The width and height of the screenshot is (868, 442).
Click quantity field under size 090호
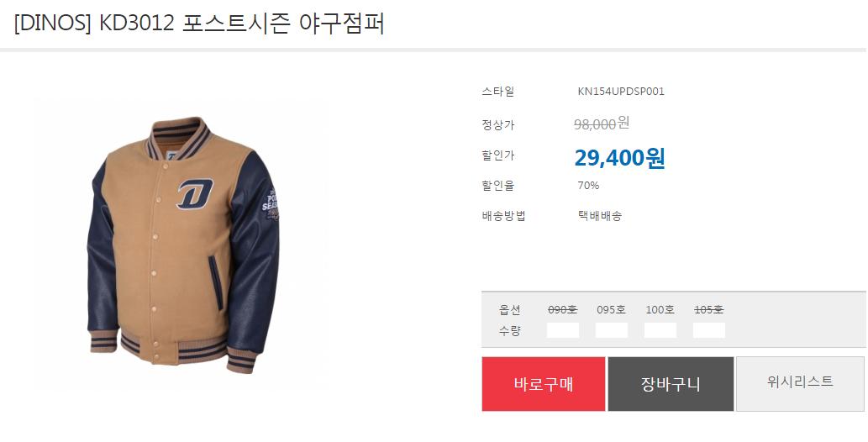tap(563, 331)
